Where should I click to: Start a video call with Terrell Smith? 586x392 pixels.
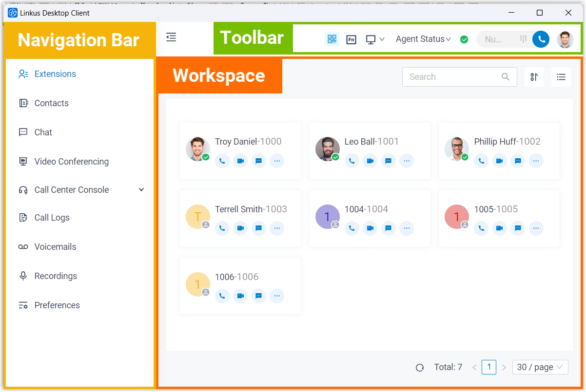(240, 228)
